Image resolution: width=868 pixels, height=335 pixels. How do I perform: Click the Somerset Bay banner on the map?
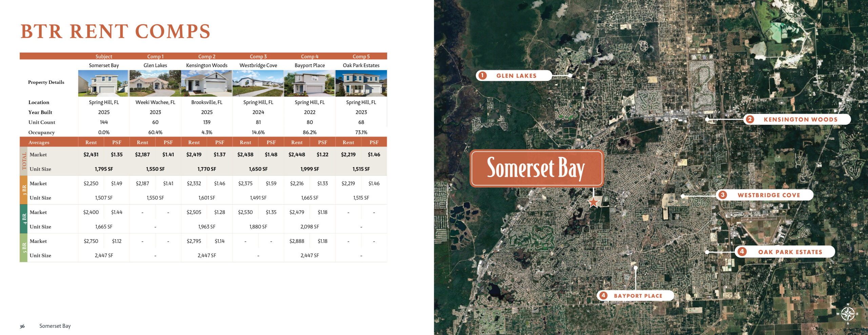[537, 168]
